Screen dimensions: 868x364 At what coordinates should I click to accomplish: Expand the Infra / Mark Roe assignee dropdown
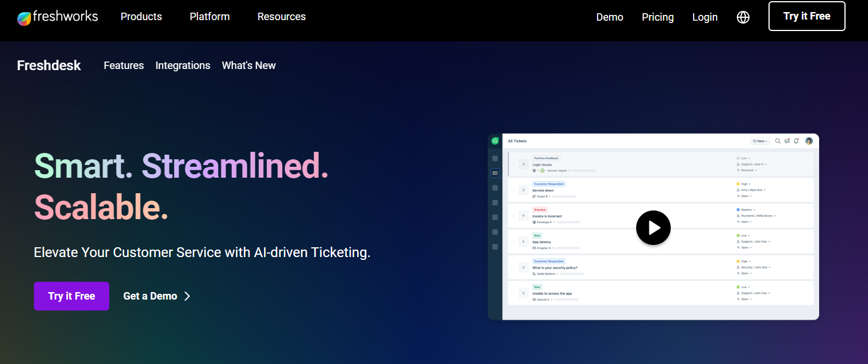[751, 190]
